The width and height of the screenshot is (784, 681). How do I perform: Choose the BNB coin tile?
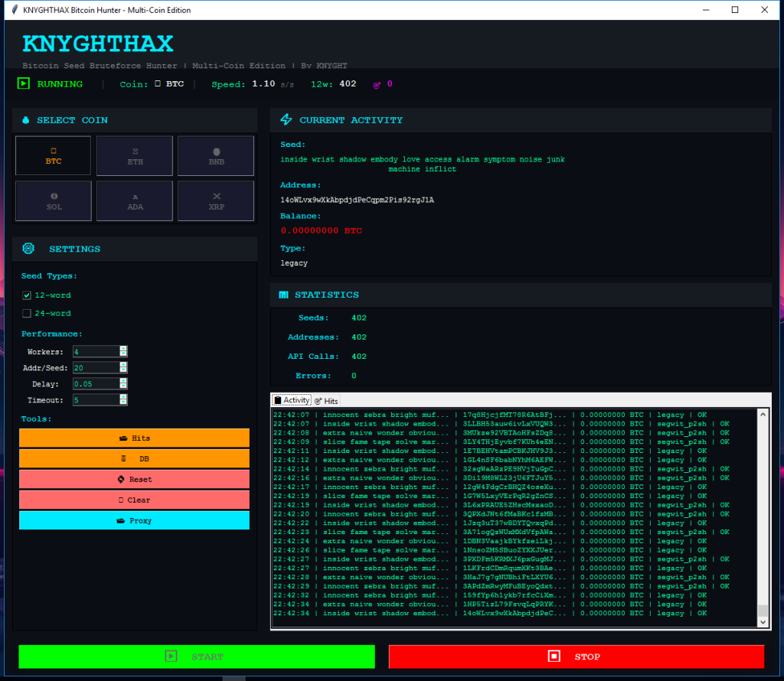tap(216, 156)
